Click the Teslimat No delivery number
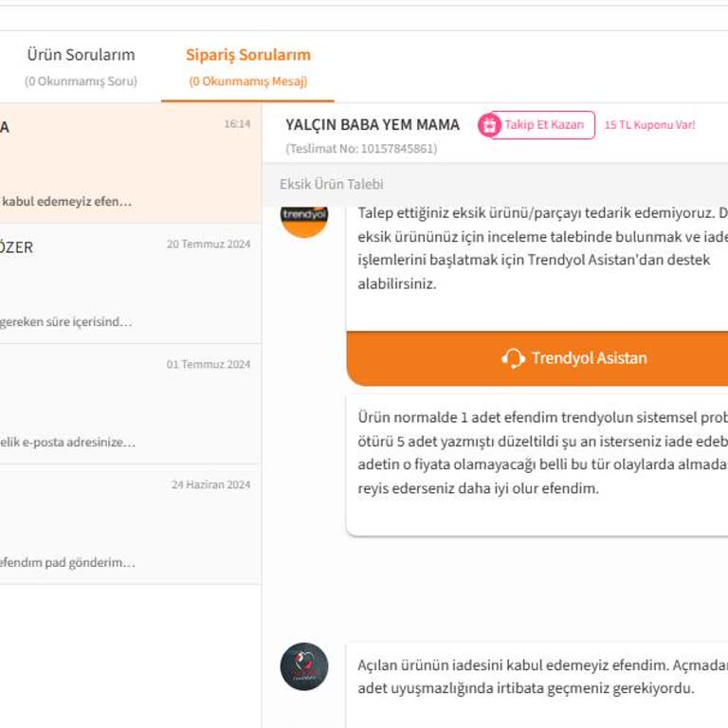This screenshot has width=728, height=728. pos(361,149)
